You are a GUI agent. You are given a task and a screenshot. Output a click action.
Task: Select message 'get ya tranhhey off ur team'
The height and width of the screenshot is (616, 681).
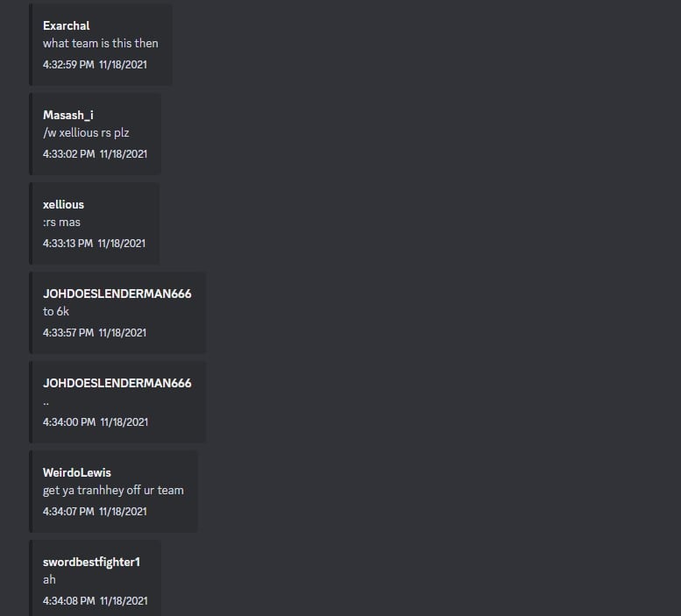coord(113,491)
